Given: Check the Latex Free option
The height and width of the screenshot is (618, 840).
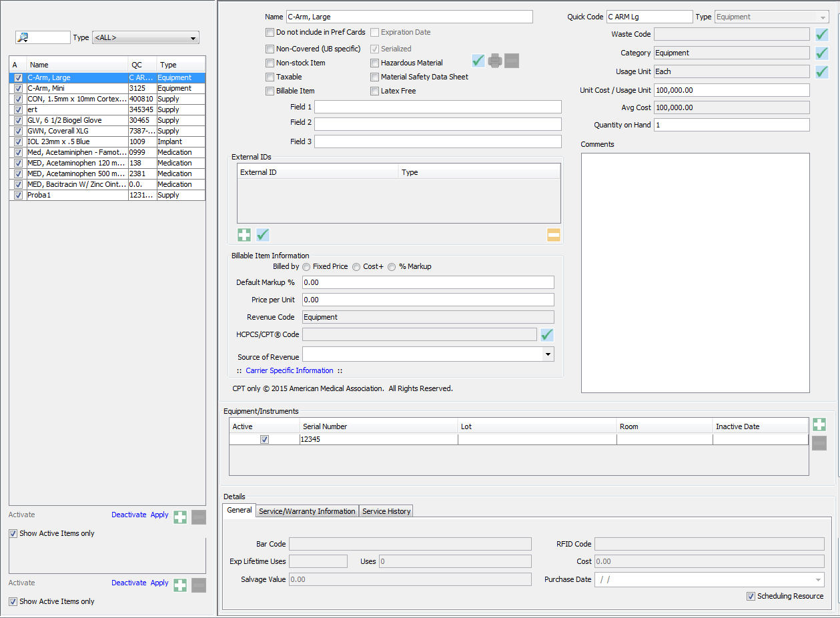Looking at the screenshot, I should [x=374, y=91].
